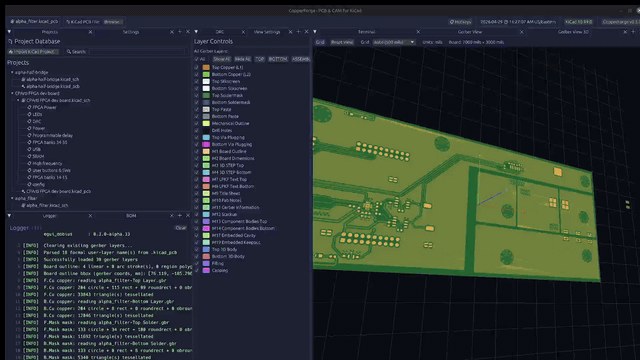Toggle Drill Holes layer checkbox

tap(197, 130)
